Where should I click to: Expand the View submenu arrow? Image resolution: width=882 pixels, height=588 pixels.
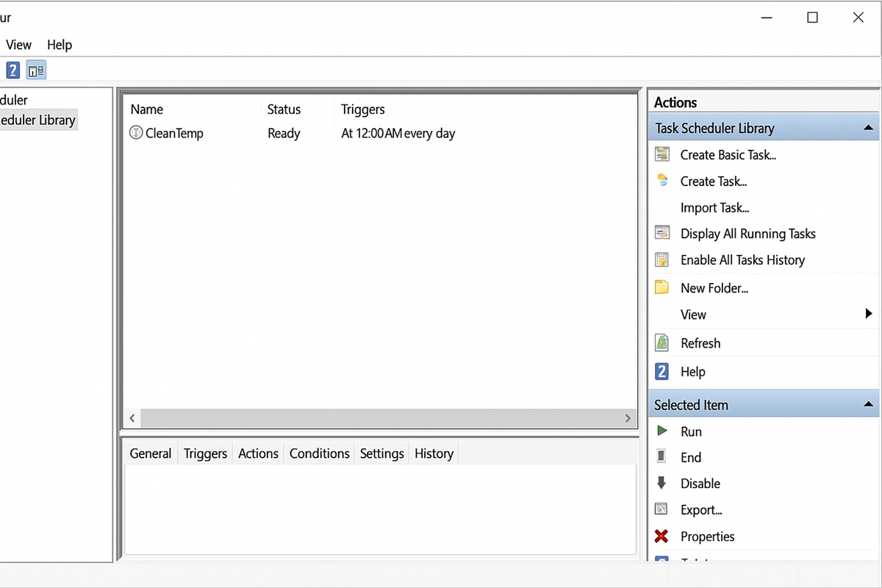tap(868, 315)
